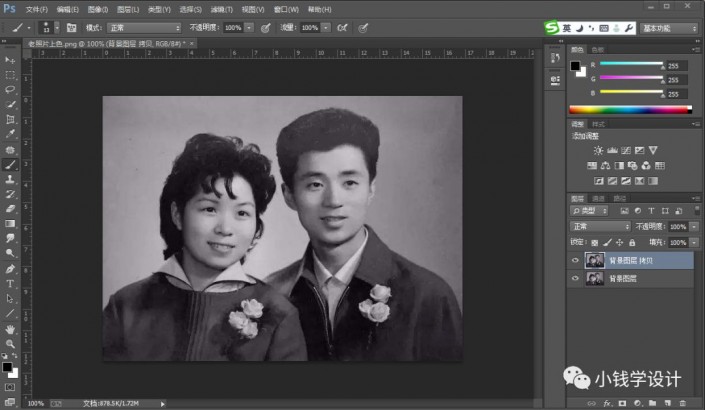Select the 背景图层 拷贝 layer thumbnail
Viewport: 705px width, 410px height.
point(594,260)
